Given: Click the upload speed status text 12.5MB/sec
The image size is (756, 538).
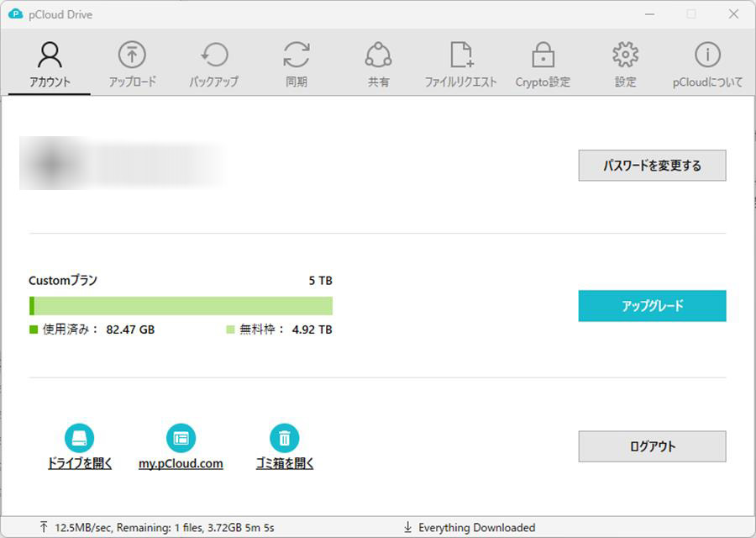Looking at the screenshot, I should 165,527.
